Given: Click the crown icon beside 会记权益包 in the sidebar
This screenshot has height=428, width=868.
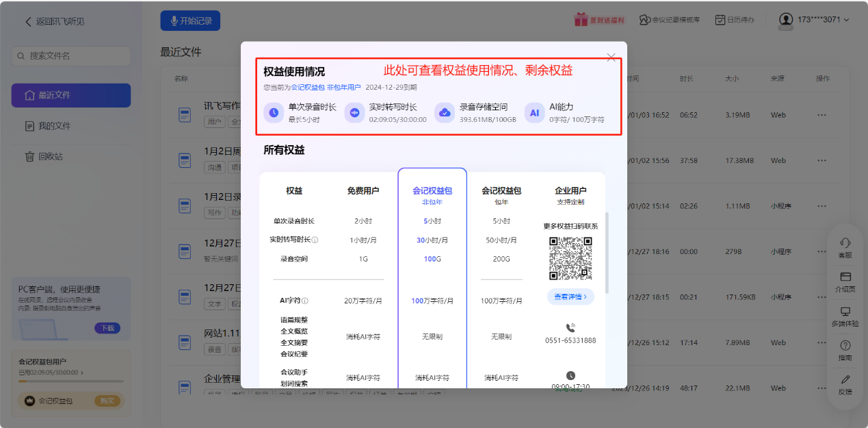Looking at the screenshot, I should (x=29, y=401).
